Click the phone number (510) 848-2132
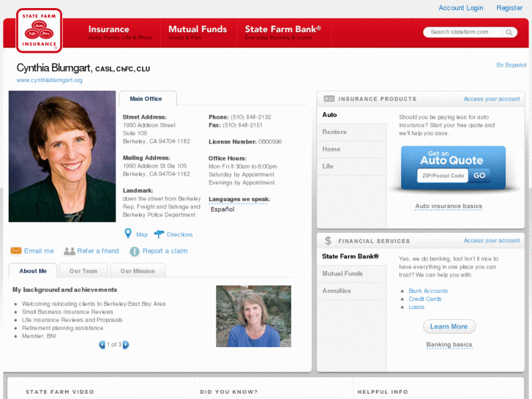Viewport: 532px width, 399px height. 251,117
